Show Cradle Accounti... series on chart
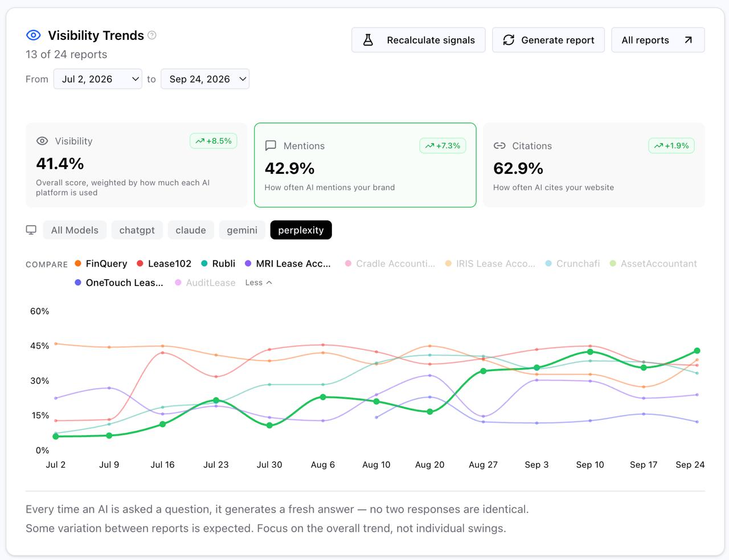Viewport: 729px width, 560px height. 390,264
